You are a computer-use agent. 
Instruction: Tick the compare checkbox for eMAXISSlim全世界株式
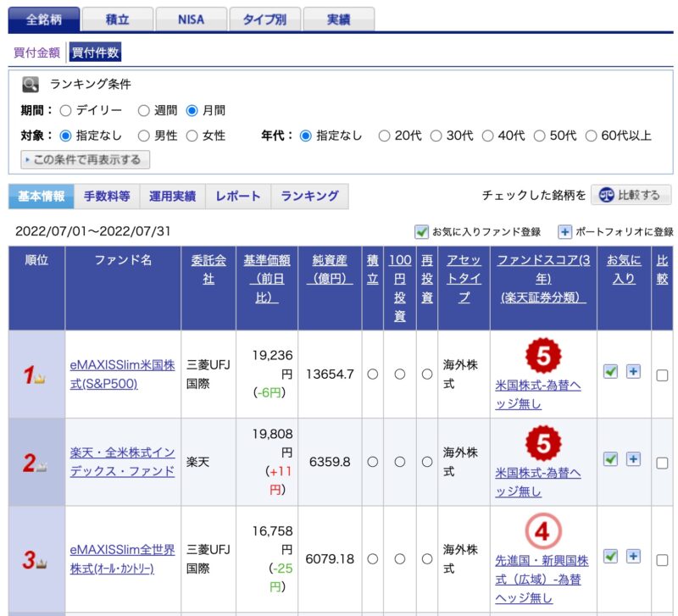(x=662, y=560)
